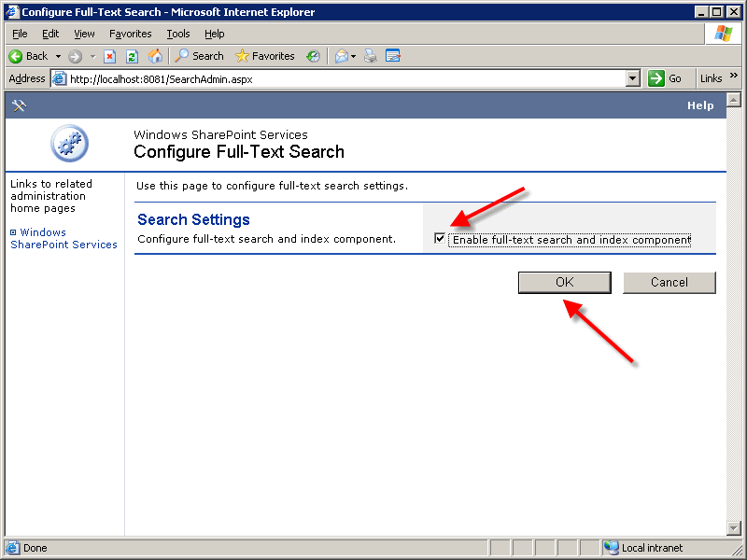Screen dimensions: 747x560
Task: Click the Mail envelope toolbar icon
Action: [341, 56]
